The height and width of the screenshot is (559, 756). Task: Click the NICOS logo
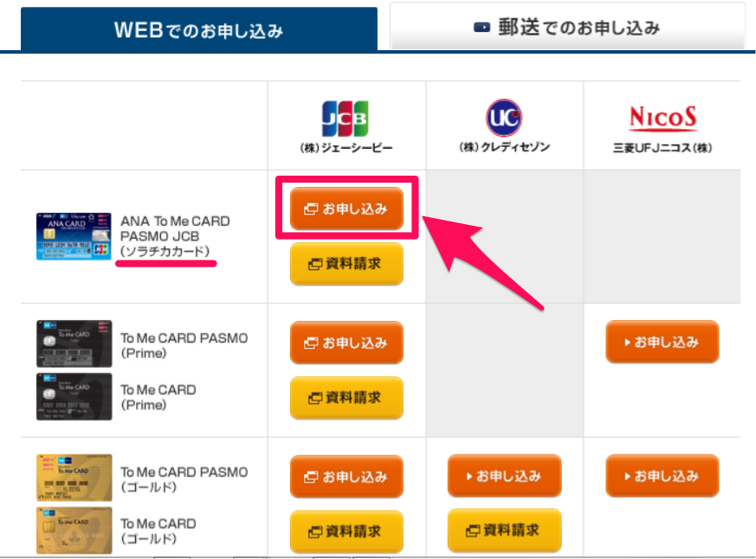pyautogui.click(x=663, y=119)
